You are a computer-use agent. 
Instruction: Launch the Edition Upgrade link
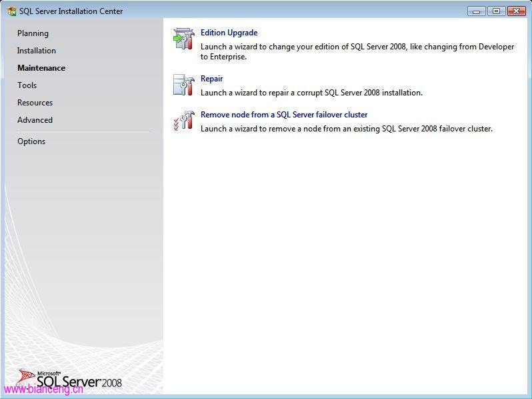pyautogui.click(x=229, y=33)
